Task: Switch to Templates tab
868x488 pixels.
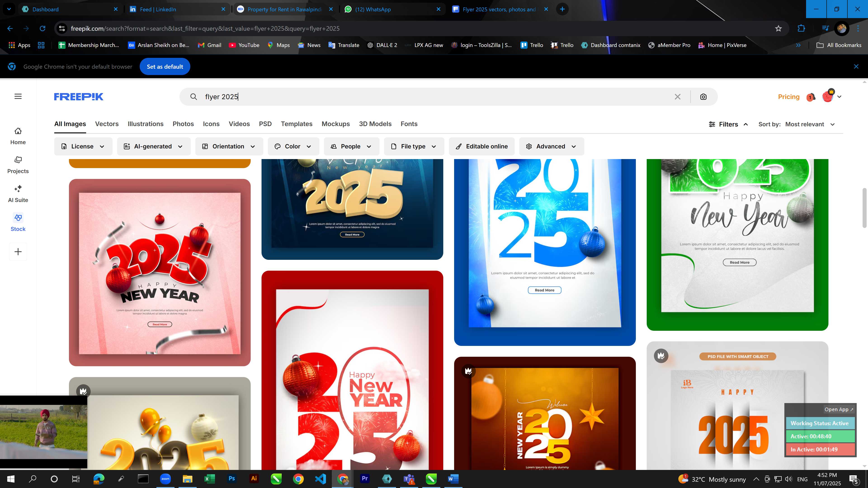Action: tap(297, 124)
